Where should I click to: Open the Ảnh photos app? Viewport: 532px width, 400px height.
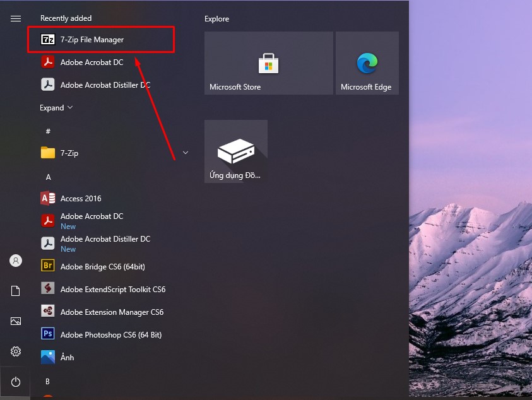(x=66, y=357)
